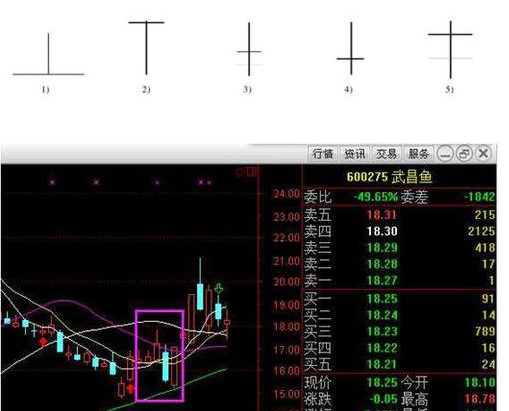Click the 24.00 price axis label
The image size is (509, 411).
pos(287,194)
